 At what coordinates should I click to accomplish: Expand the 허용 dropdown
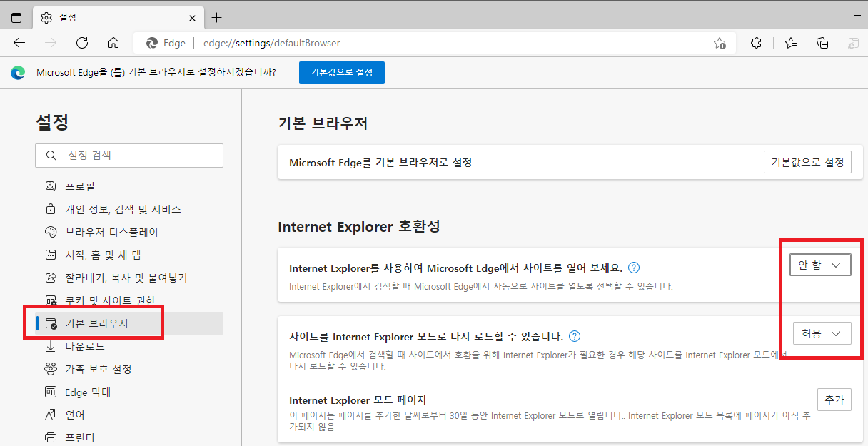822,333
